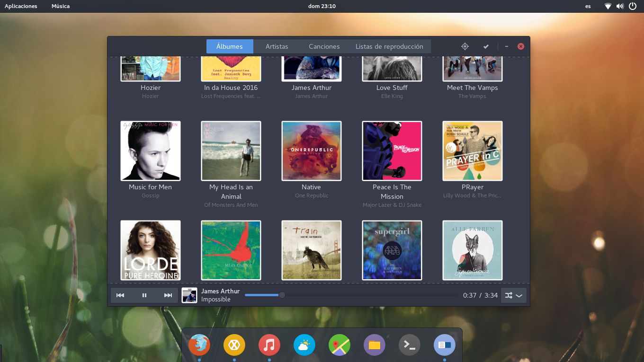Open the Música application menu
This screenshot has height=362, width=644.
[61, 6]
